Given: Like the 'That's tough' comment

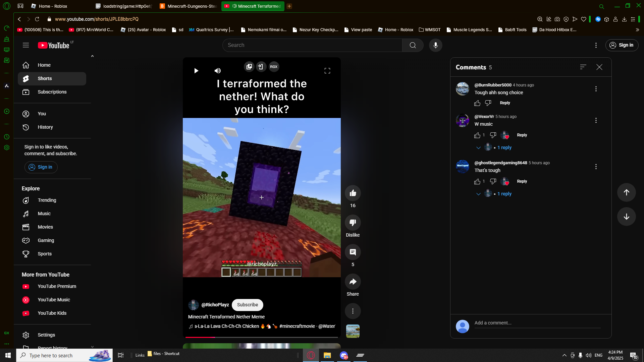Looking at the screenshot, I should pyautogui.click(x=477, y=182).
